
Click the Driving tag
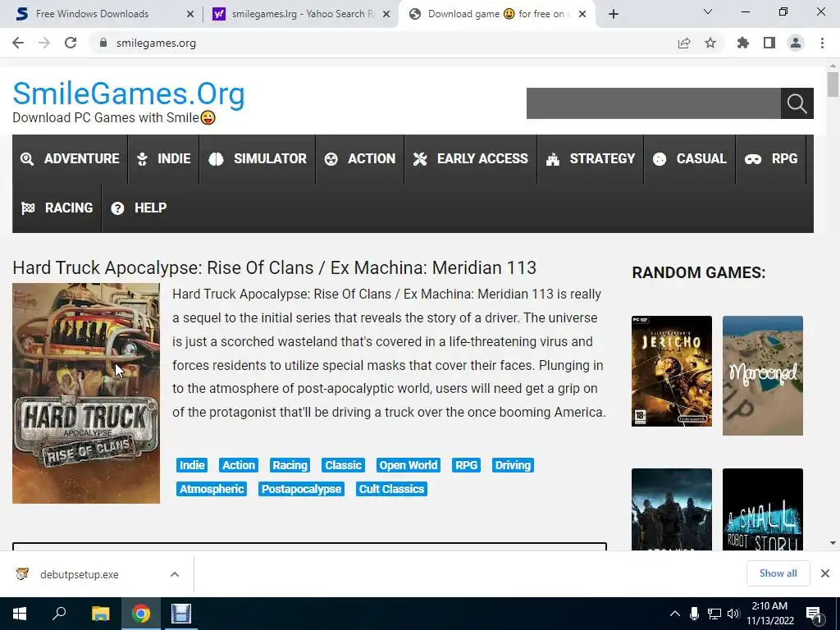(513, 465)
